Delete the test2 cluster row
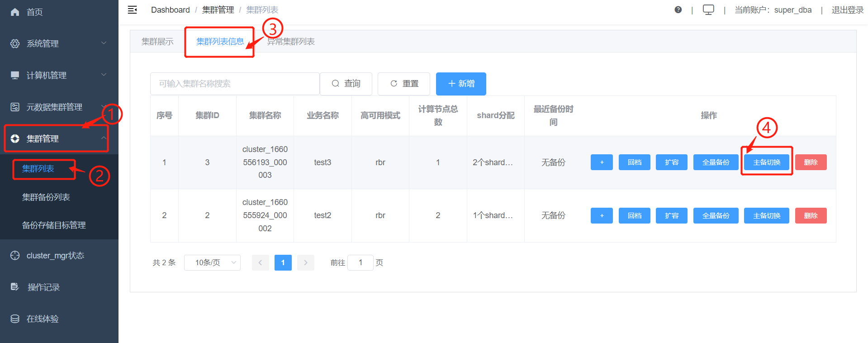This screenshot has height=343, width=868. point(811,216)
